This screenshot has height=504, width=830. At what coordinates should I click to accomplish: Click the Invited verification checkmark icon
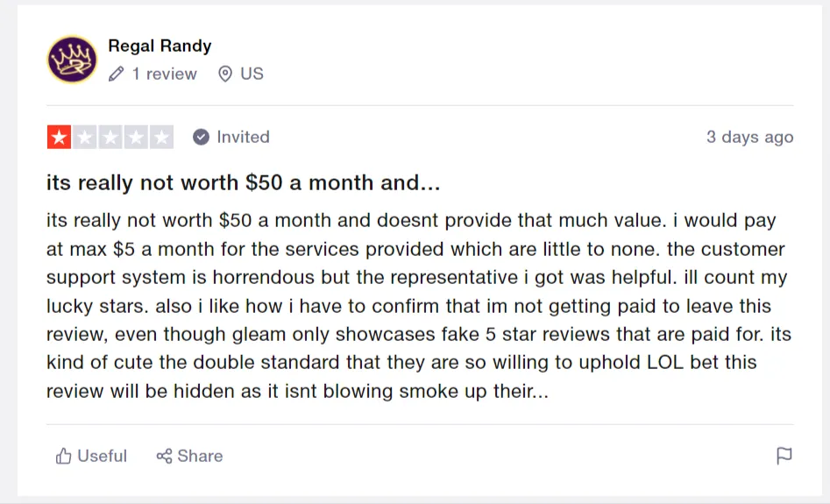(x=201, y=138)
